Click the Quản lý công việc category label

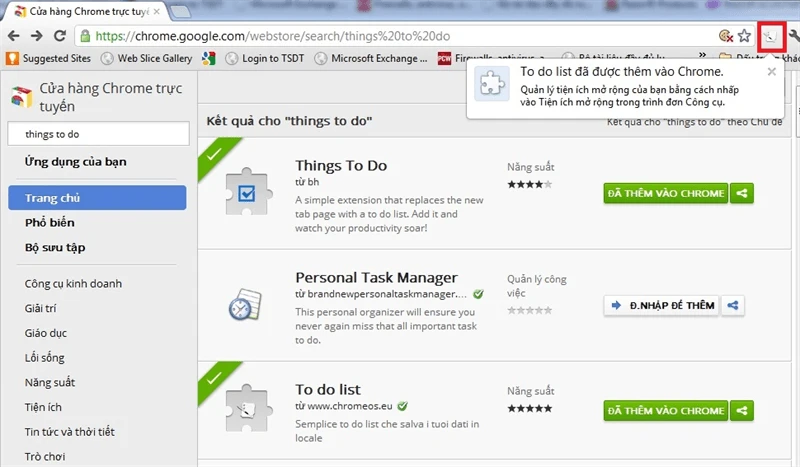537,286
